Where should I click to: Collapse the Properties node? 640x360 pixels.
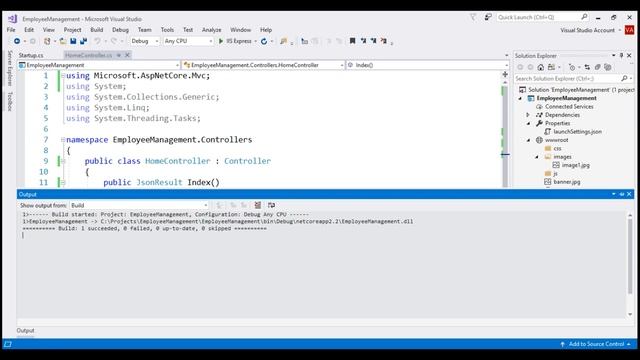click(x=529, y=123)
